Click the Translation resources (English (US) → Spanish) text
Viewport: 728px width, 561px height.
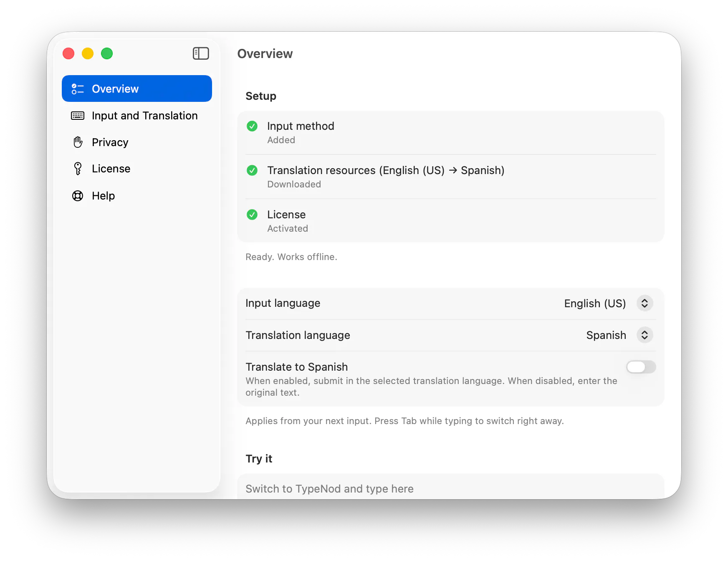coord(386,170)
